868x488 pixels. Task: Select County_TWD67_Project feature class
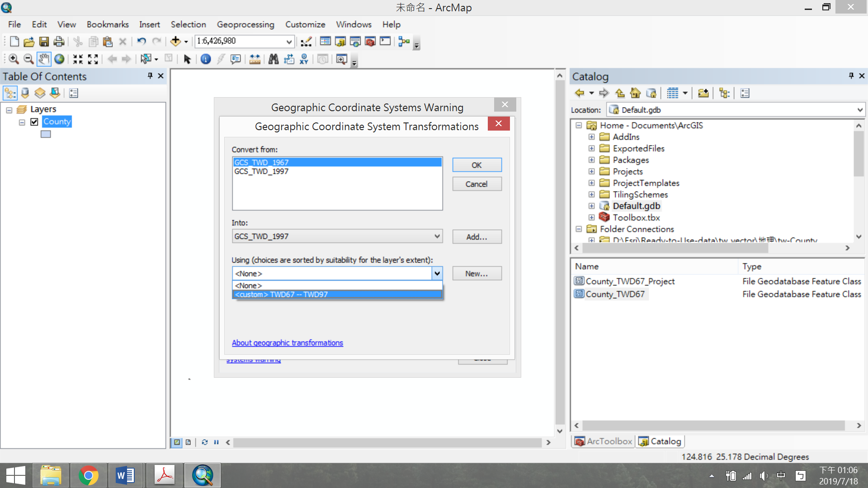(630, 281)
